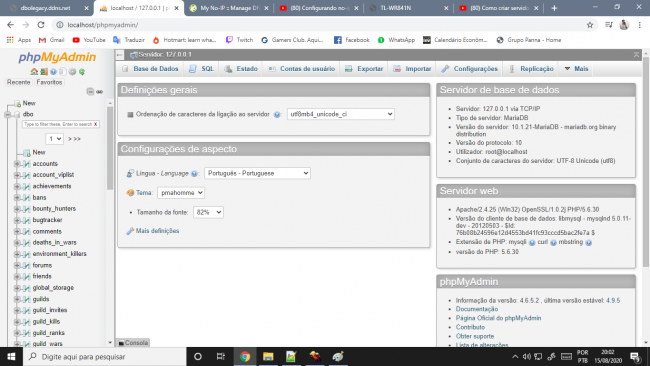
Task: Click Windows taskbar search box
Action: 105,356
